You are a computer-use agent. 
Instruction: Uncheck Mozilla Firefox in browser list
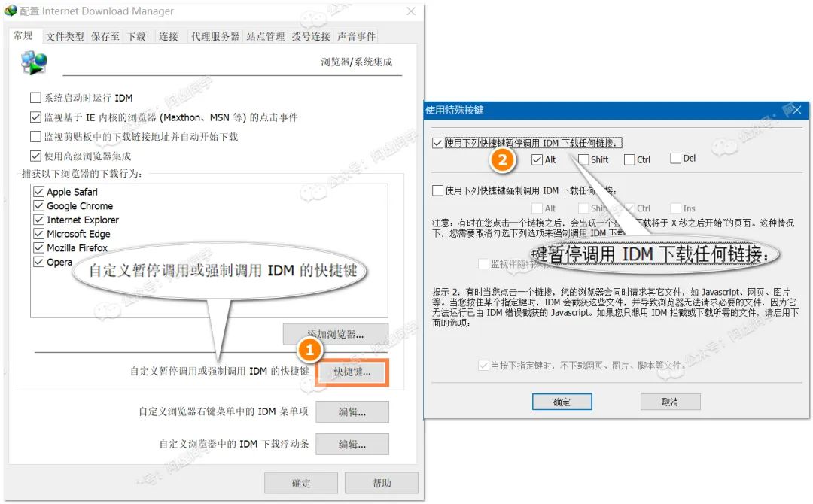tap(39, 247)
